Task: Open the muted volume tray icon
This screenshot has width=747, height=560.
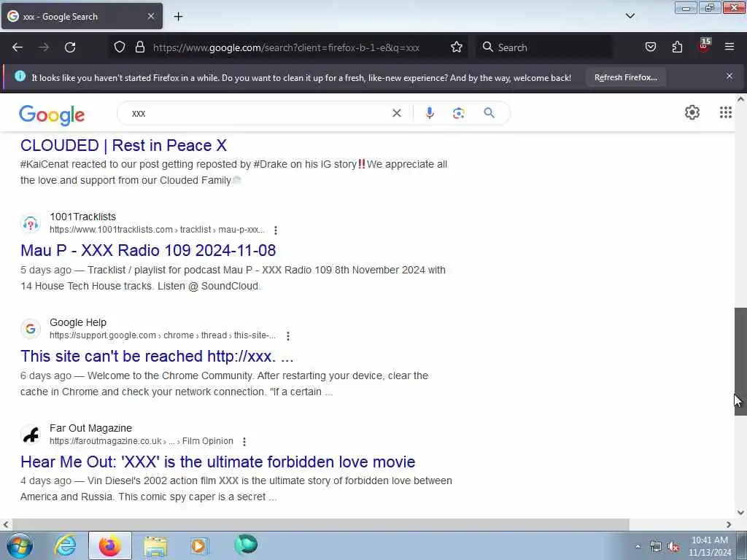Action: [674, 547]
